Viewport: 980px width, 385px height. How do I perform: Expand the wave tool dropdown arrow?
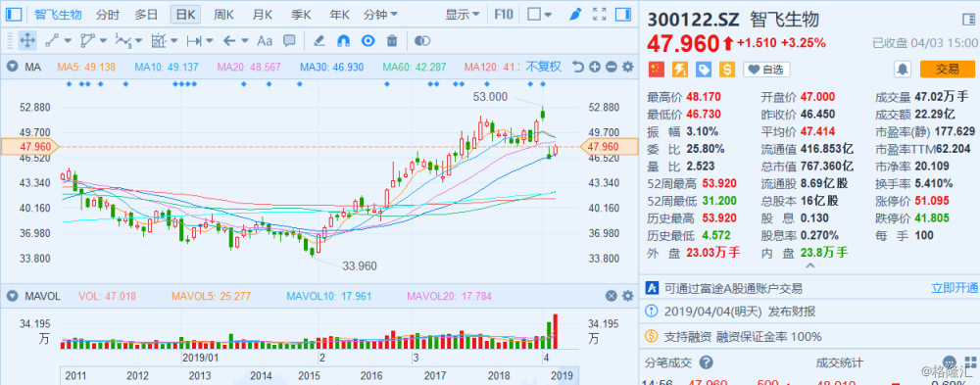point(138,41)
